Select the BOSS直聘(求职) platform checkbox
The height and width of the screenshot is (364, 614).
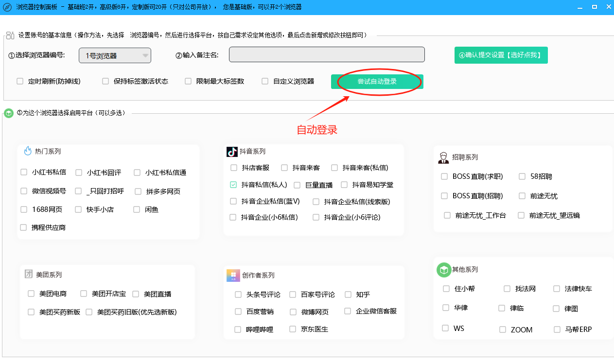[444, 176]
